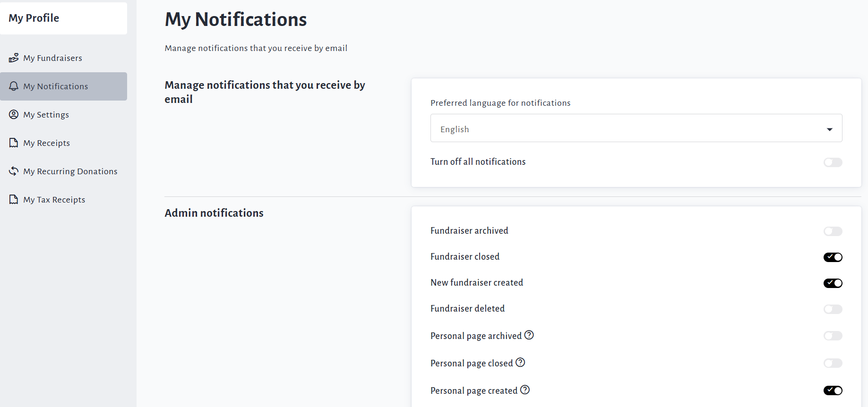Click the My Profile header card
The height and width of the screenshot is (407, 868).
pyautogui.click(x=63, y=18)
